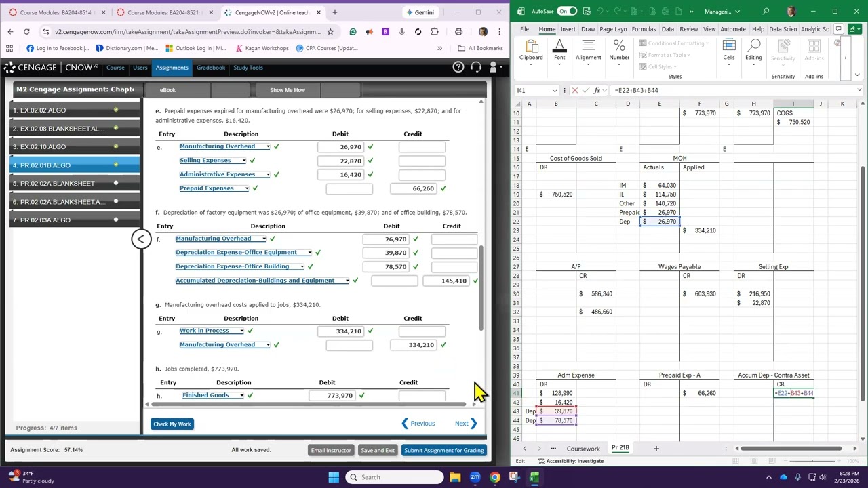This screenshot has height=488, width=868.
Task: Click Check My Work button
Action: coord(172,424)
